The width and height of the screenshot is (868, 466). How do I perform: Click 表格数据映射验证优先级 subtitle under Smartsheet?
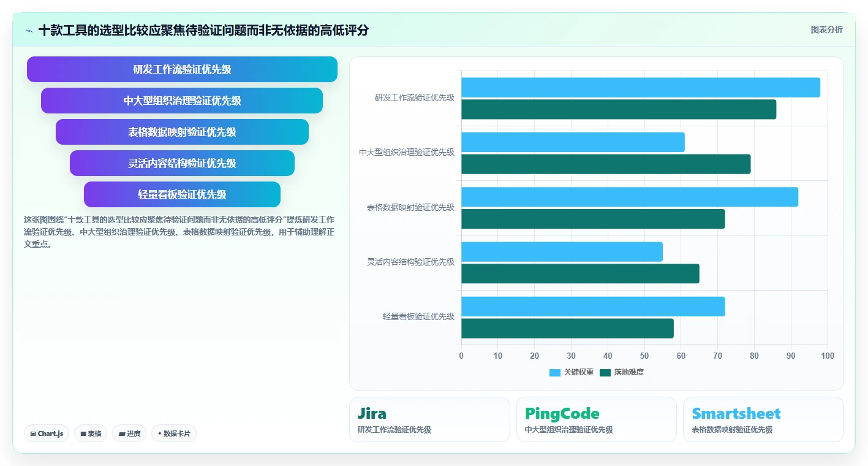[x=732, y=430]
